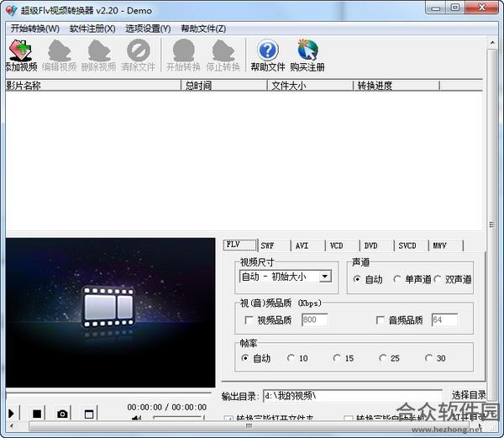The width and height of the screenshot is (504, 438).
Task: Close the converter window
Action: coord(481,8)
